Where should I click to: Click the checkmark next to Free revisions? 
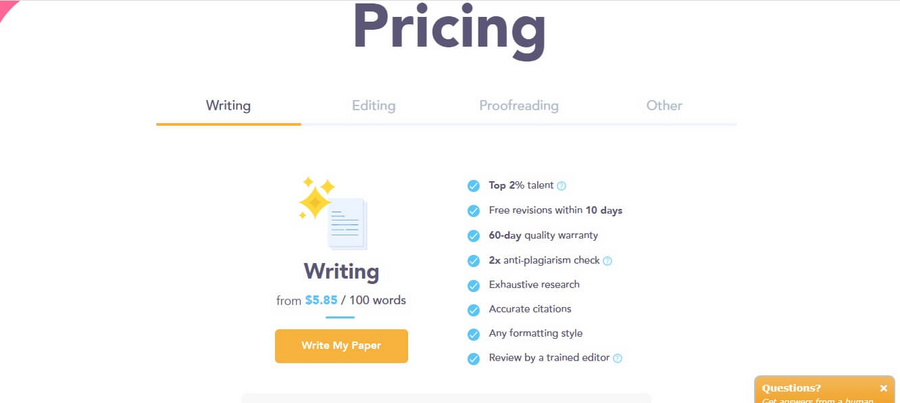[x=474, y=211]
